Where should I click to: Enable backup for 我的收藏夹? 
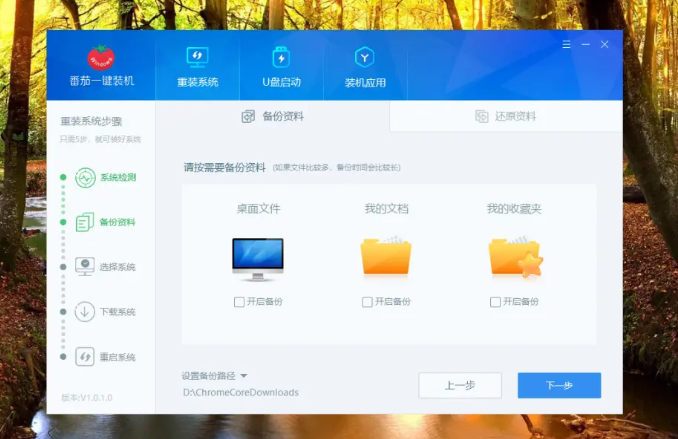[495, 302]
